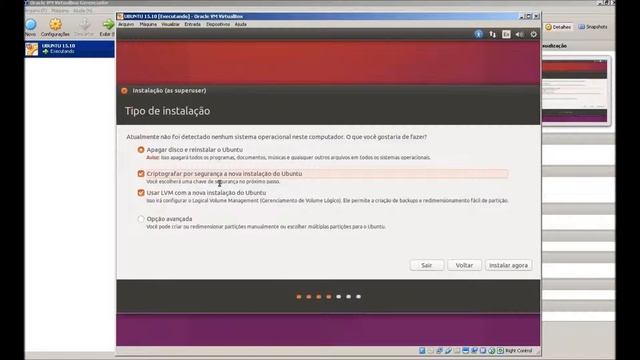Image resolution: width=640 pixels, height=360 pixels.
Task: Click the display settings icon in VM status bar
Action: [x=466, y=351]
